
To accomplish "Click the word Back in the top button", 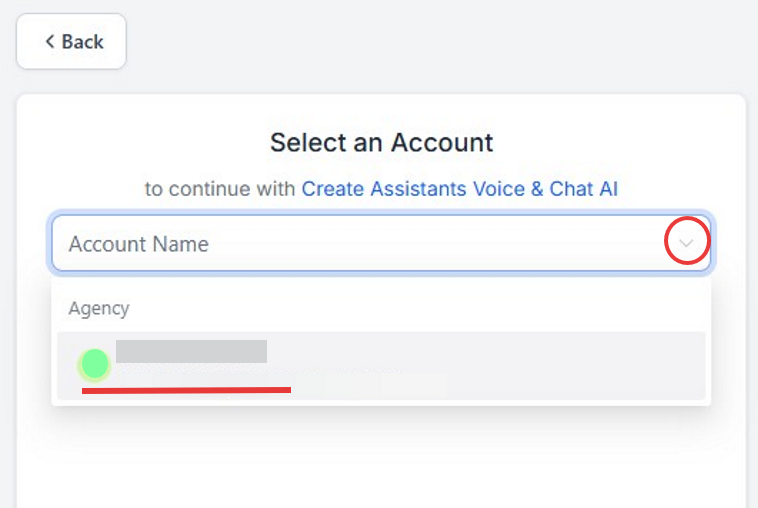I will tap(83, 42).
